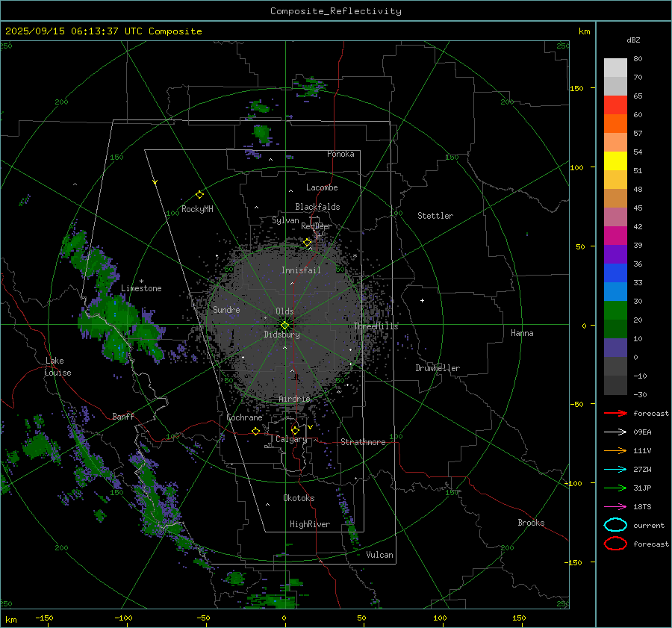Image resolution: width=672 pixels, height=628 pixels.
Task: Click the yellow diamond marker above Calgary
Action: point(295,430)
